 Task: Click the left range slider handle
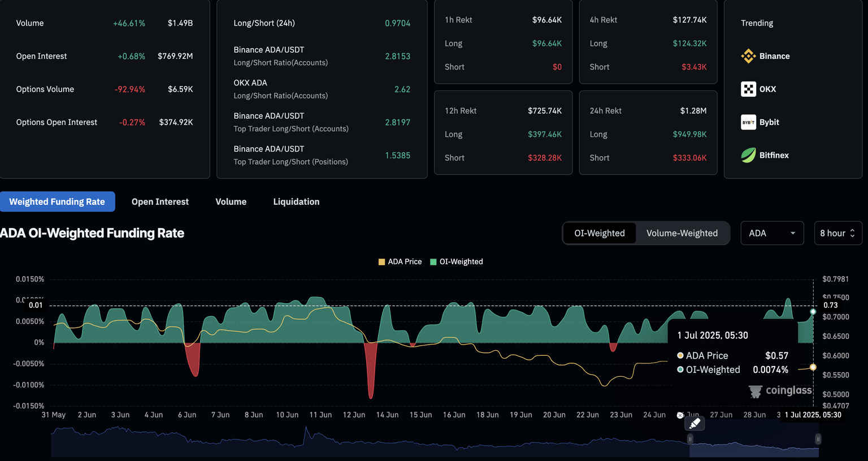690,439
